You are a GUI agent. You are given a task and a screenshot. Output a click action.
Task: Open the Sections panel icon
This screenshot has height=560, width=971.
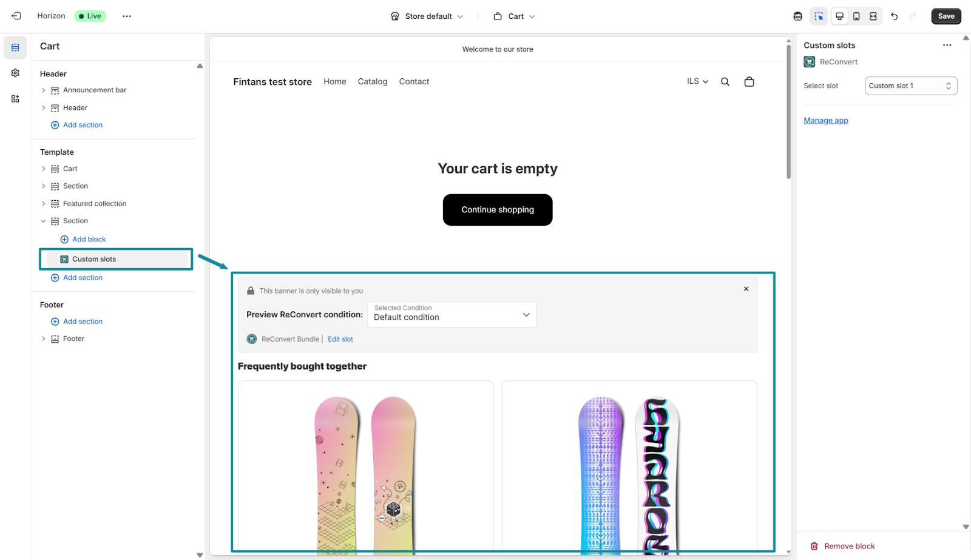click(x=15, y=47)
